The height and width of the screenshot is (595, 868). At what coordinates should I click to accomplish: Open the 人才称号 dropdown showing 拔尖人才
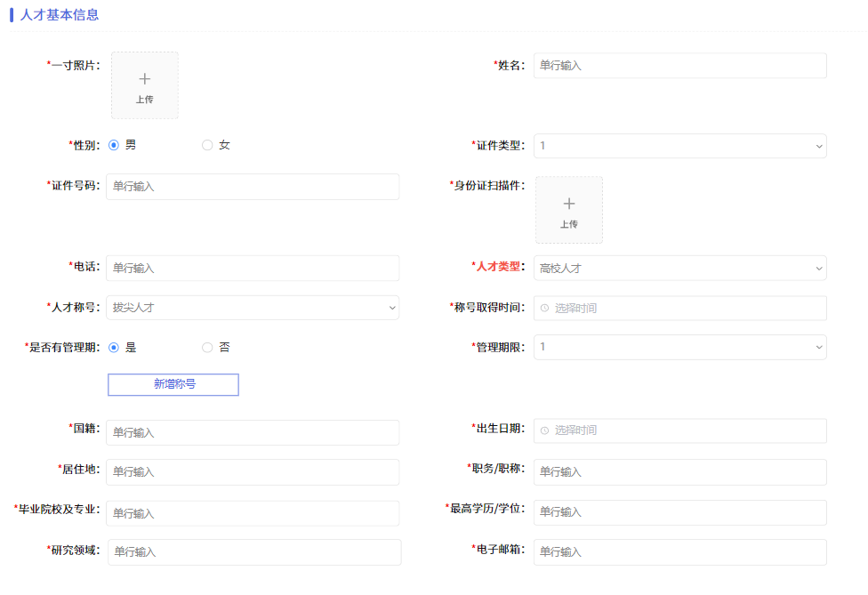[x=253, y=308]
